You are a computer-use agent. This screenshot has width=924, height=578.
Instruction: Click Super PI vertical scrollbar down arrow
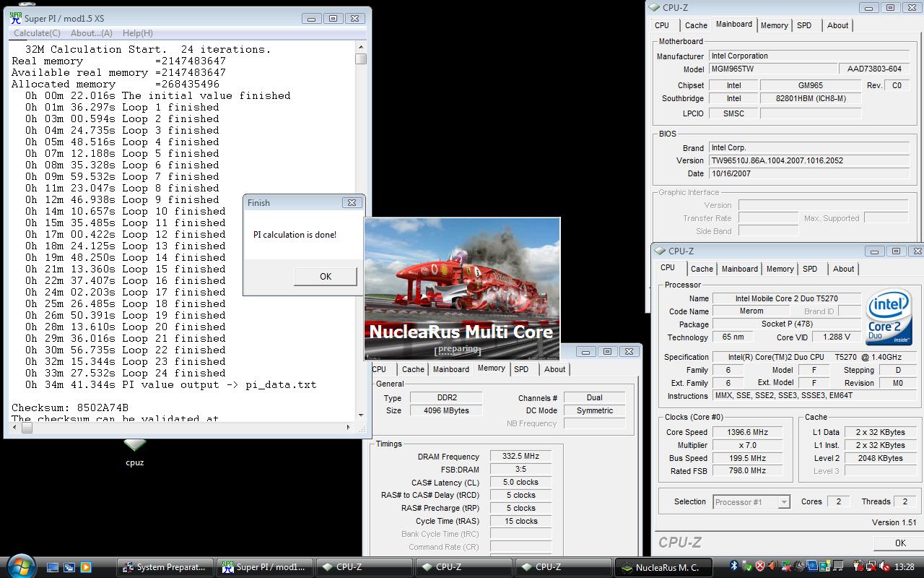[361, 415]
